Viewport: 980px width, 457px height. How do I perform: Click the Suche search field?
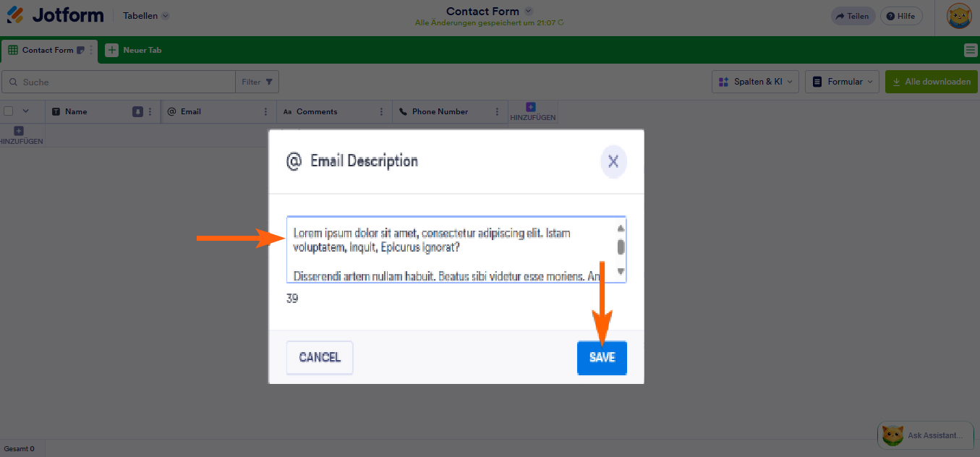119,82
